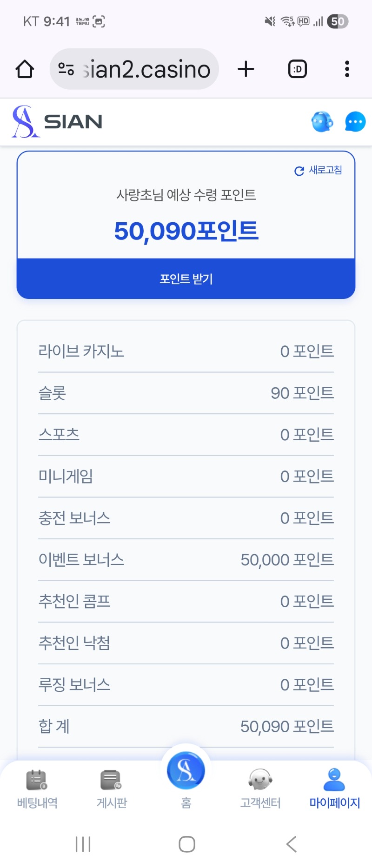Tap the browser home icon
This screenshot has height=868, width=372.
pyautogui.click(x=25, y=69)
